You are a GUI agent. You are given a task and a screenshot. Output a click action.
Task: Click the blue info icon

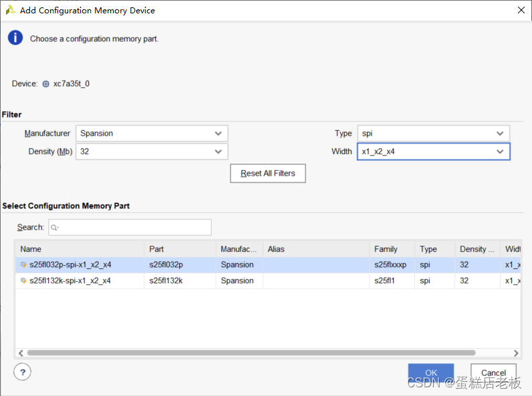(15, 37)
